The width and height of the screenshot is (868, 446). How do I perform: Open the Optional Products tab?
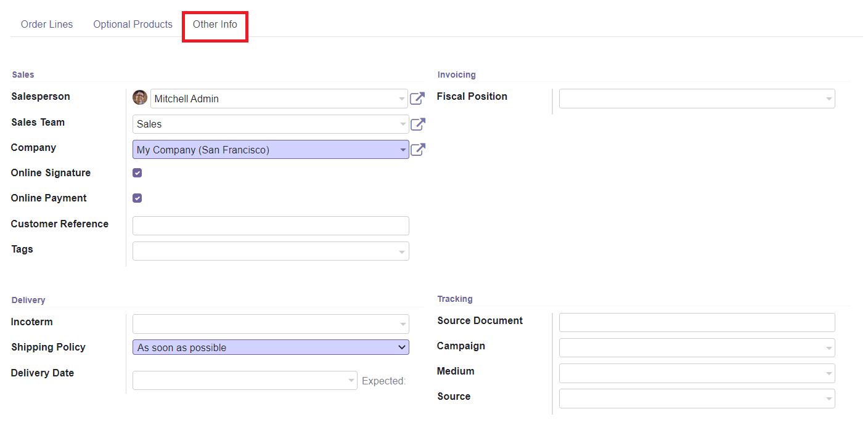(x=133, y=24)
